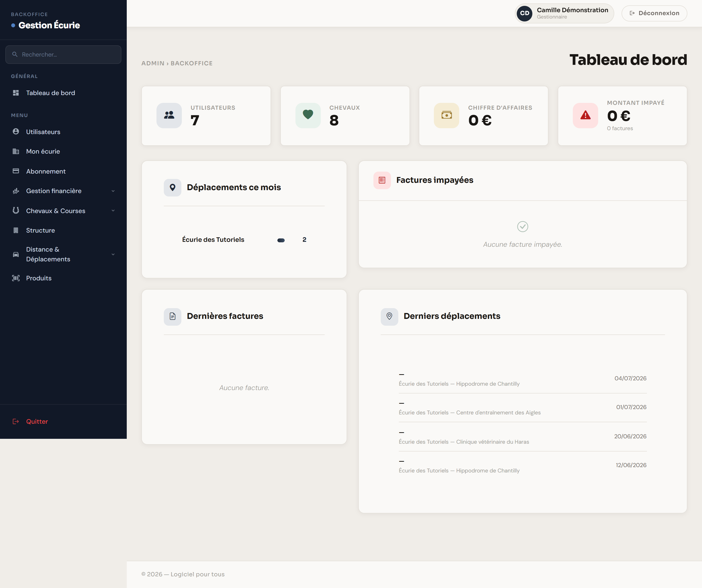Click the 'Aucune facture impayée.' message
Screen dimensions: 702x588
(523, 244)
